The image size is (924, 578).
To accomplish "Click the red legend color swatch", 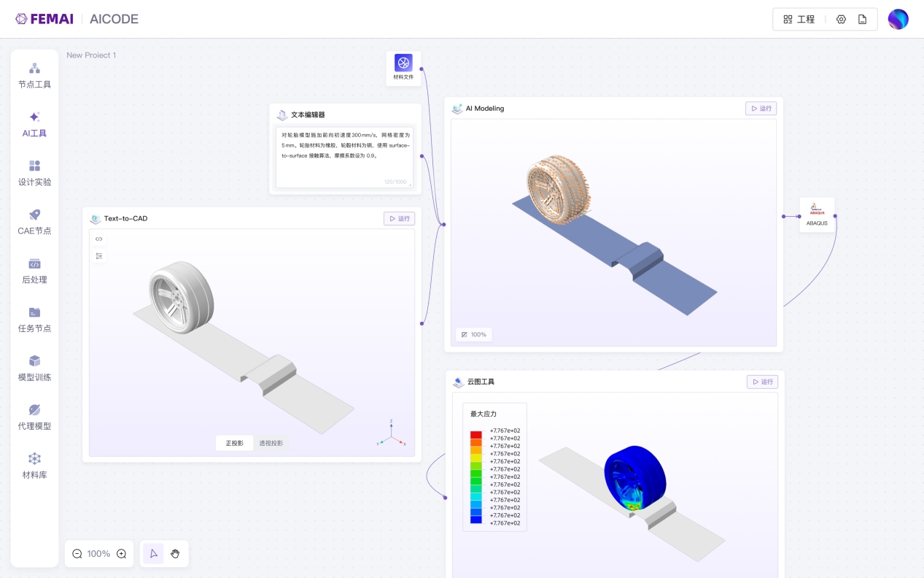I will [x=476, y=435].
